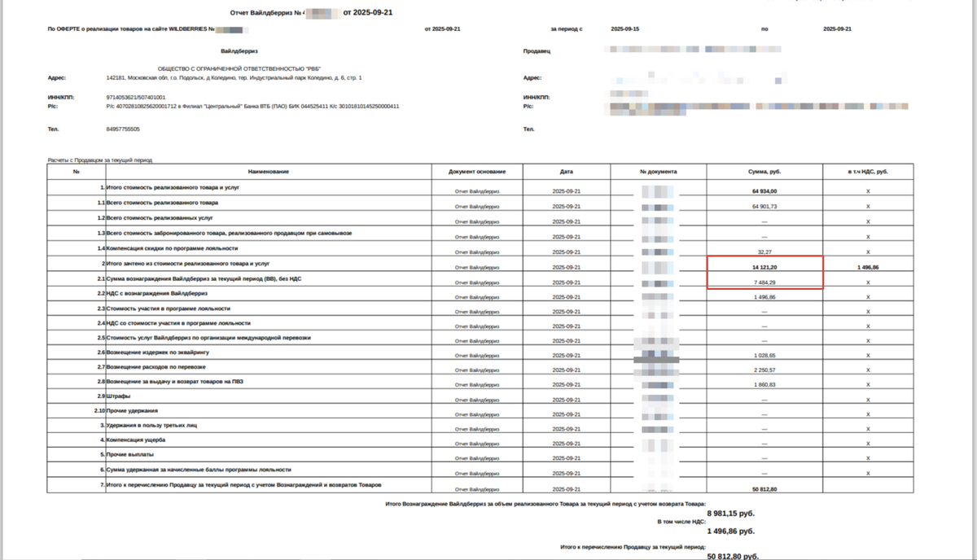Click the "Продавец" heading
Image resolution: width=977 pixels, height=560 pixels.
pos(537,50)
